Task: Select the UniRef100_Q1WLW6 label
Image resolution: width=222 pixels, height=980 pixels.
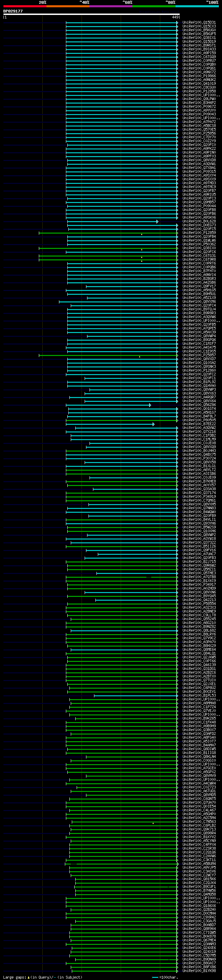Action: pyautogui.click(x=199, y=240)
